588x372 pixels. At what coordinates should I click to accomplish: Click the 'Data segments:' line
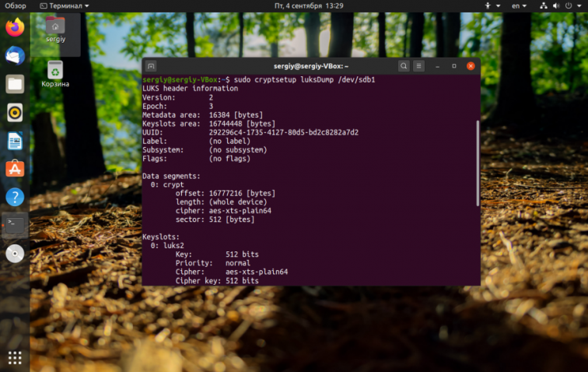(x=171, y=176)
